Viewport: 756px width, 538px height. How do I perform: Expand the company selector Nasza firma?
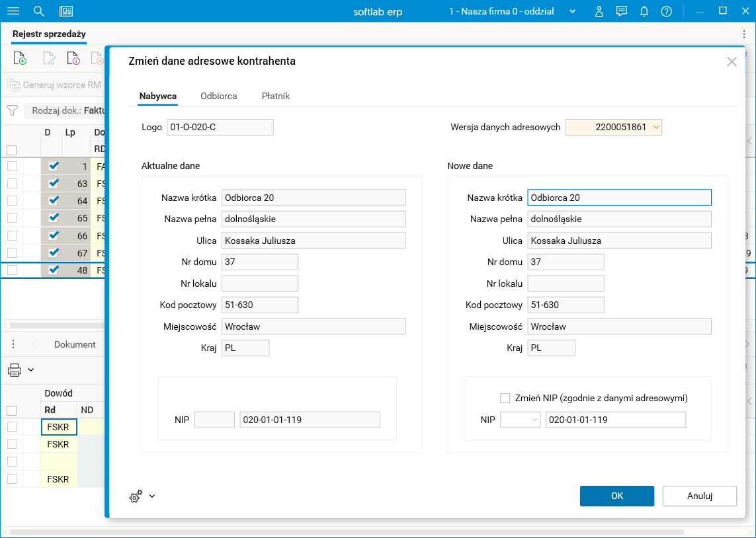point(572,11)
